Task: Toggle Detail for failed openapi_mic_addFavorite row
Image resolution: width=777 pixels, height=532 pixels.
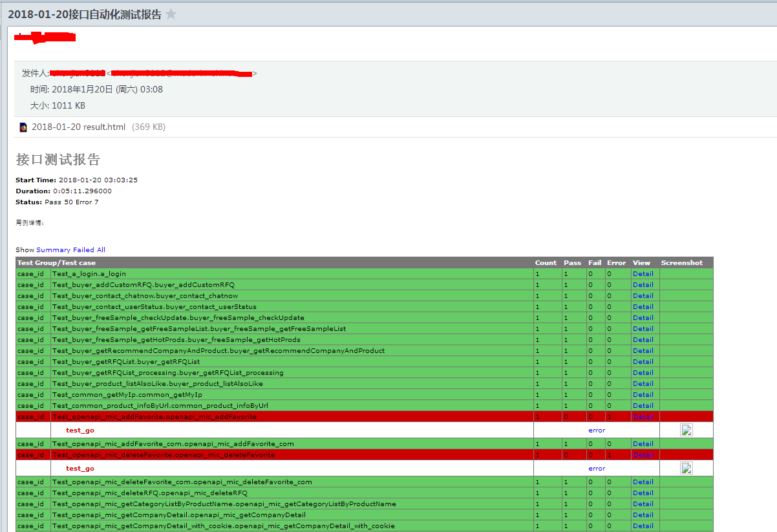Action: [x=643, y=417]
